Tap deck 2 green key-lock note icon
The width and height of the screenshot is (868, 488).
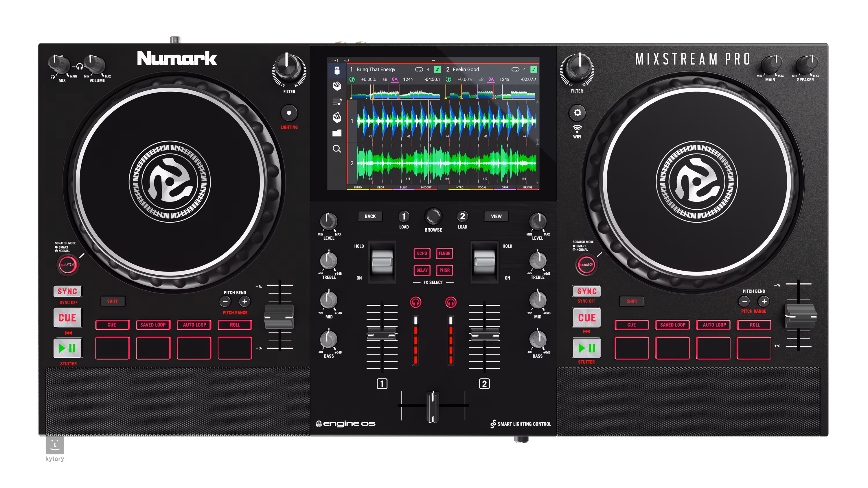click(534, 69)
